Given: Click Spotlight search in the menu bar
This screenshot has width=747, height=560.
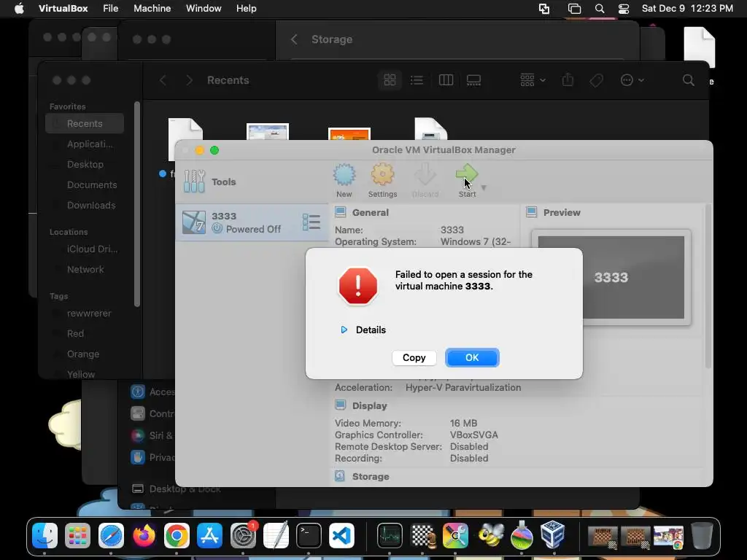Looking at the screenshot, I should tap(600, 9).
